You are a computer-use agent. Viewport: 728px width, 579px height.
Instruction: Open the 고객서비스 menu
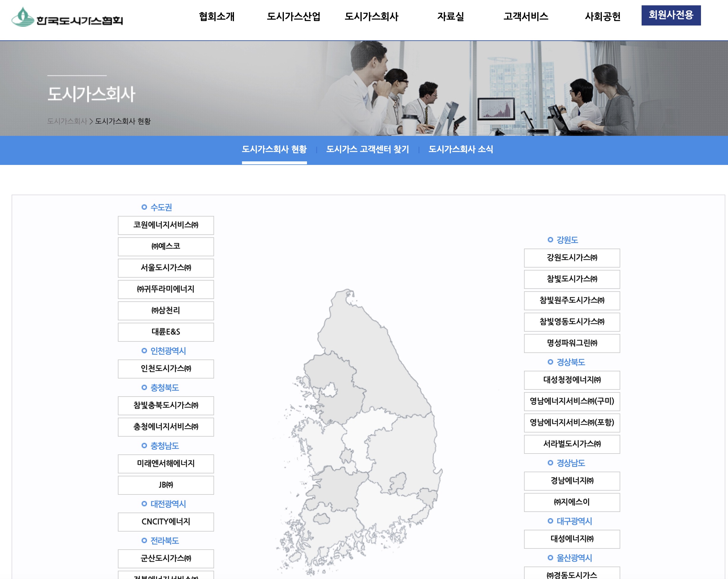[526, 16]
